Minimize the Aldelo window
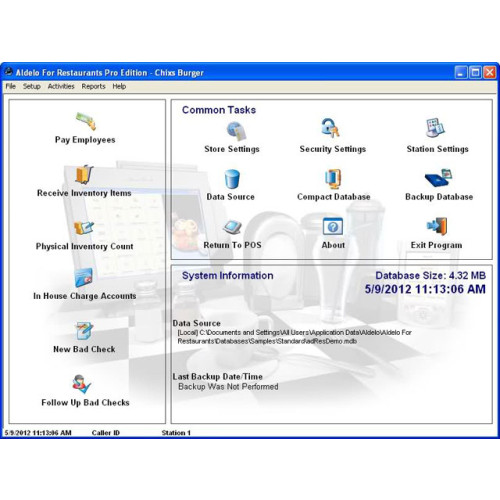This screenshot has height=500, width=500. pyautogui.click(x=461, y=72)
